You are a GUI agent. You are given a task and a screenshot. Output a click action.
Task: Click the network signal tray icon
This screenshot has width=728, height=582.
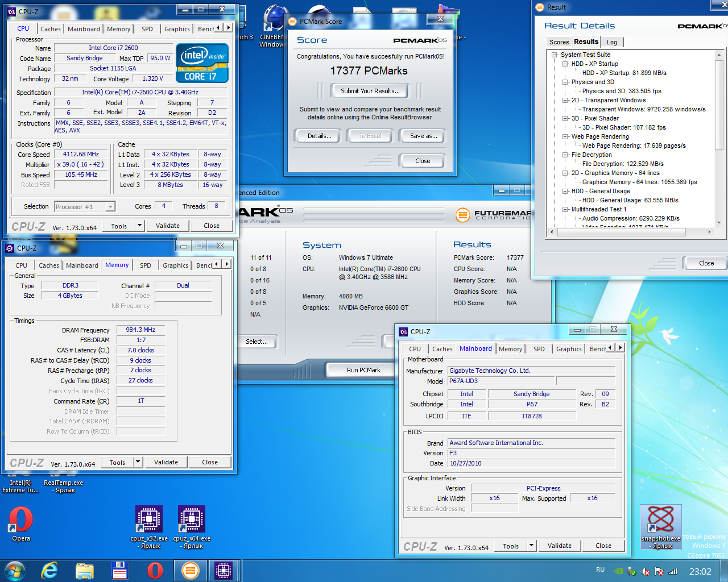673,571
